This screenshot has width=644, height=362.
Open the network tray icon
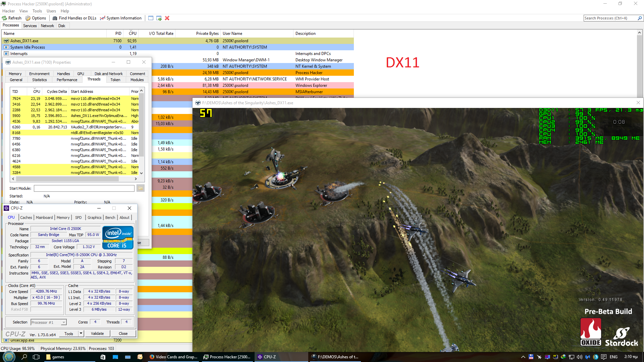tap(571, 357)
